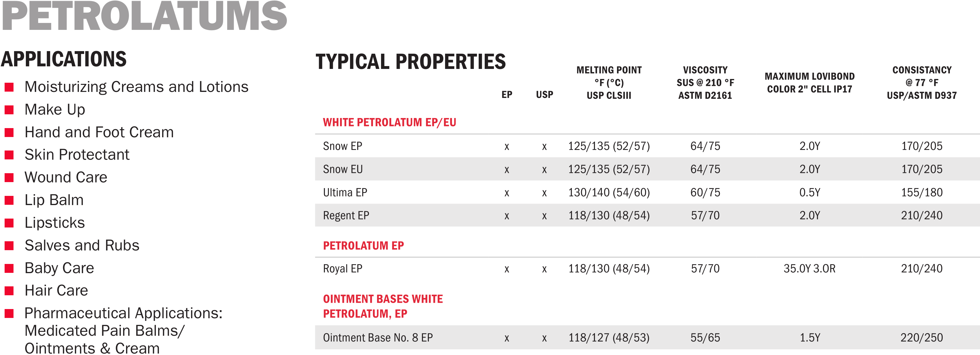Click the red bullet beside Make Up
This screenshot has height=355, width=980.
(x=9, y=110)
